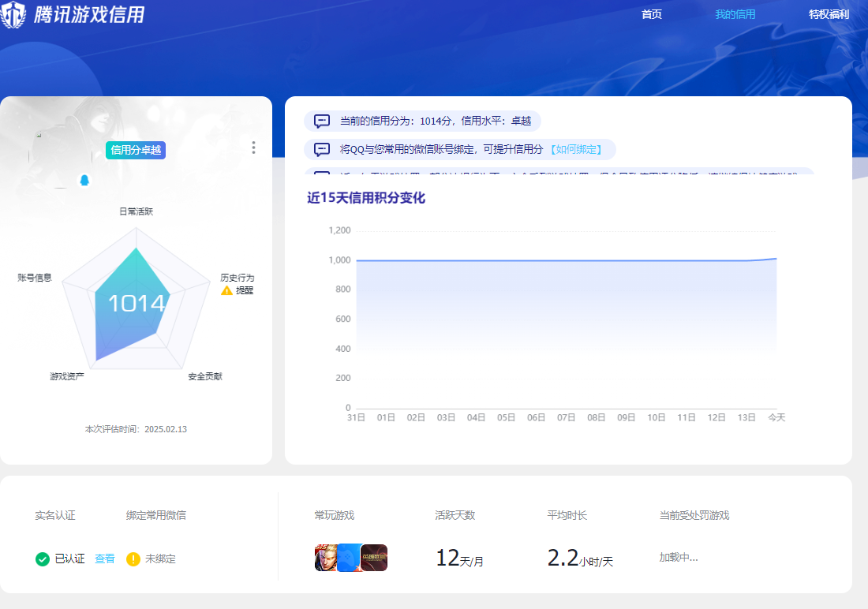
Task: Click the third dark game icon
Action: coord(374,558)
